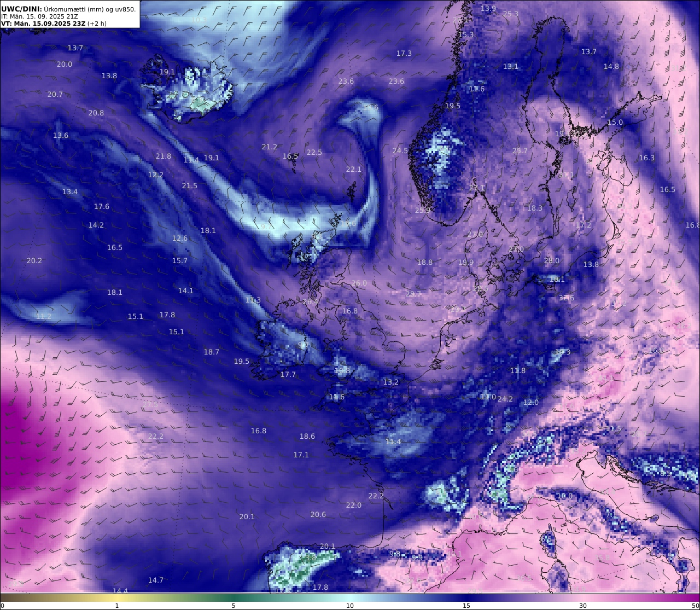Click the 18.6 value label
The height and width of the screenshot is (610, 700).
(307, 437)
